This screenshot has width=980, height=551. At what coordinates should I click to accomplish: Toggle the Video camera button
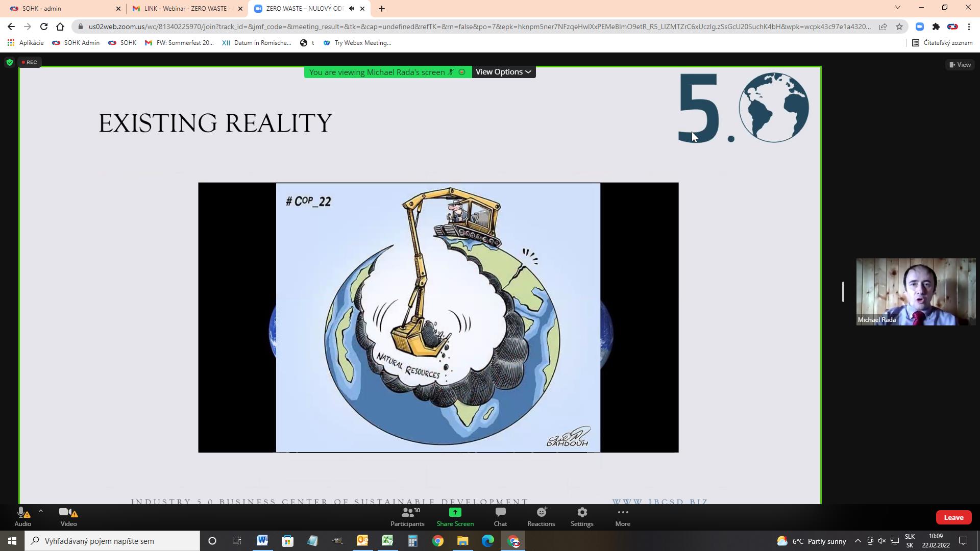[68, 517]
